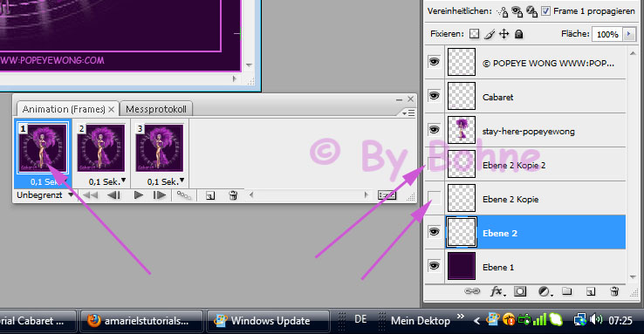Click the tween frames icon

click(184, 195)
